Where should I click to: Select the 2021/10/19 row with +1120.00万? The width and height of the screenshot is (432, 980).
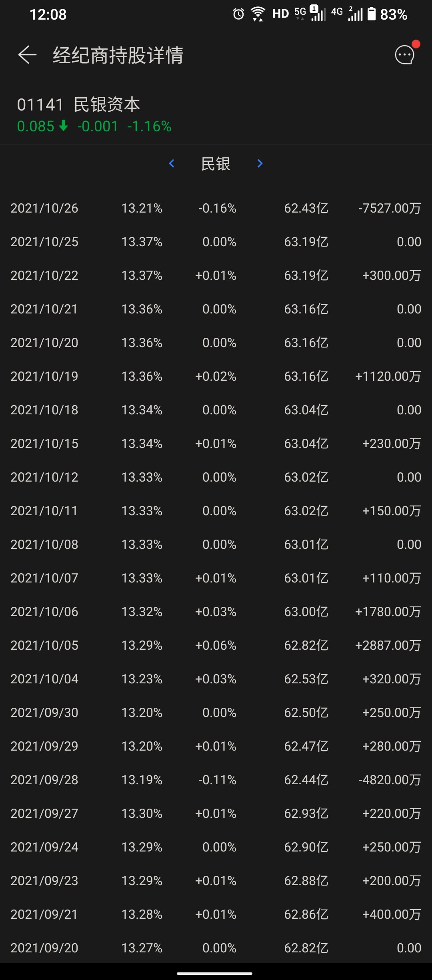pyautogui.click(x=216, y=376)
